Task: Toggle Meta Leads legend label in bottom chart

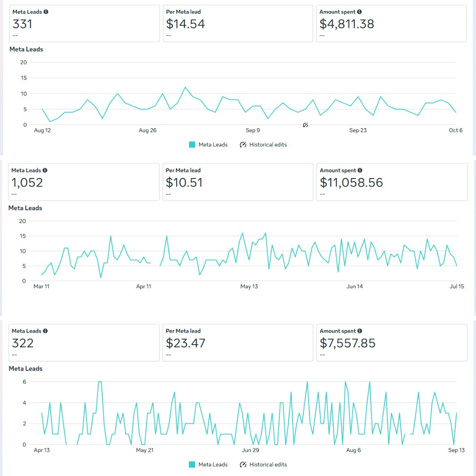Action: coord(213,465)
